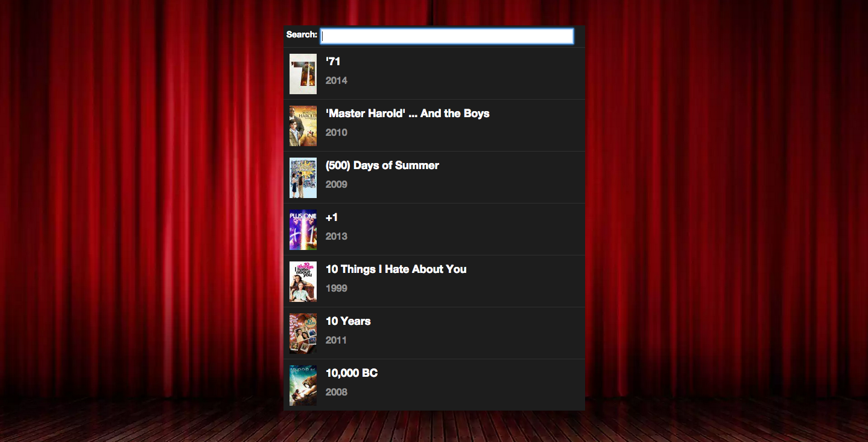Click the Search label

(x=301, y=35)
